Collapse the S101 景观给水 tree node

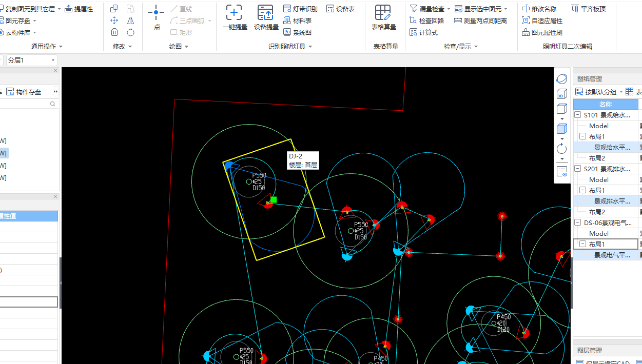(x=577, y=115)
